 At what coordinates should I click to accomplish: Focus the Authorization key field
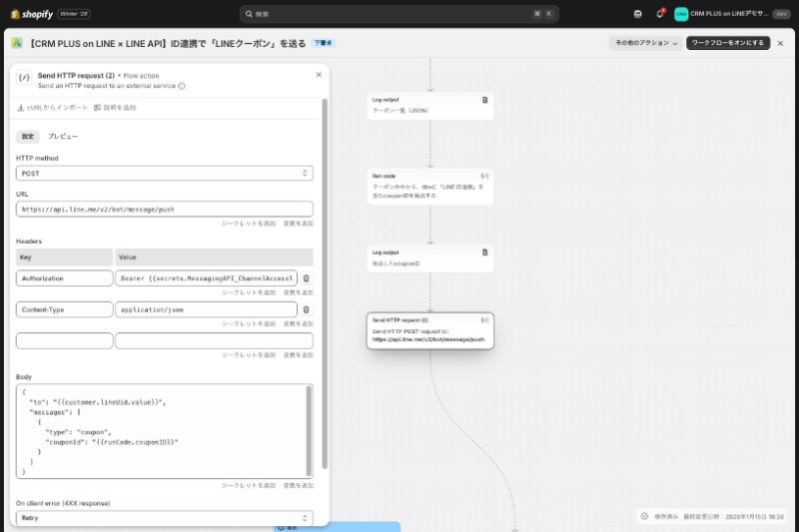[64, 278]
